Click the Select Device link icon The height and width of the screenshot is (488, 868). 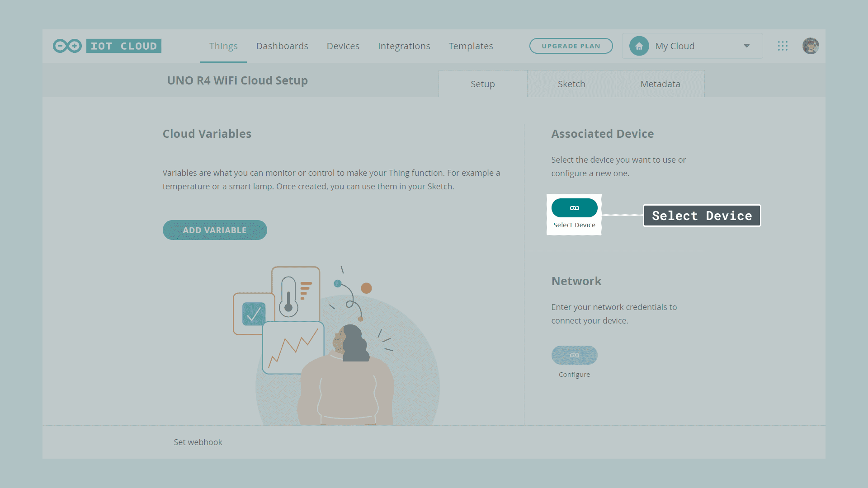tap(574, 208)
